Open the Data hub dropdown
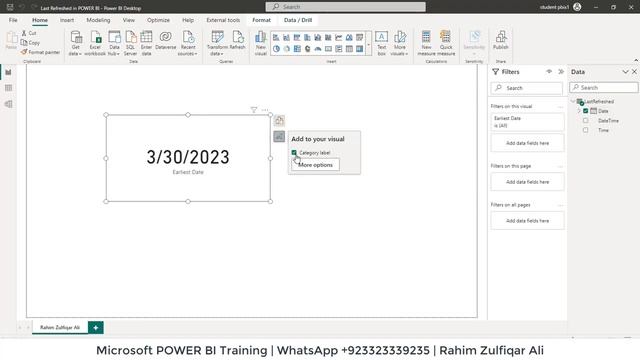Viewport: 640px width, 360px height. [114, 43]
